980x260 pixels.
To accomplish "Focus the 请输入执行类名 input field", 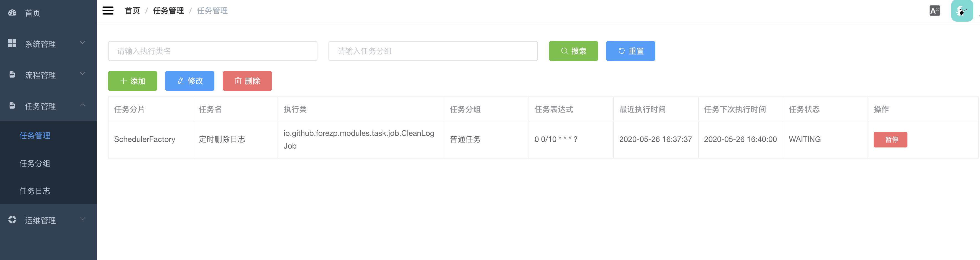I will (212, 51).
